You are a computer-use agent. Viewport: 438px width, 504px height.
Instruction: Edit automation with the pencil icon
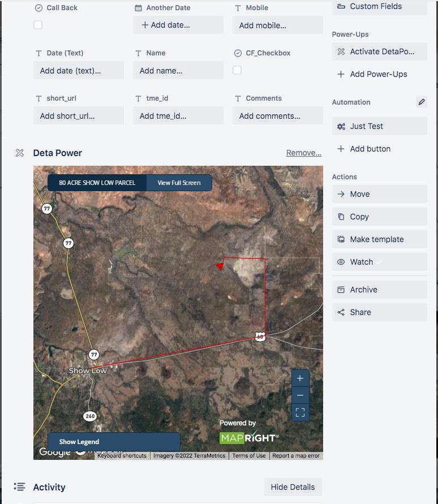421,102
